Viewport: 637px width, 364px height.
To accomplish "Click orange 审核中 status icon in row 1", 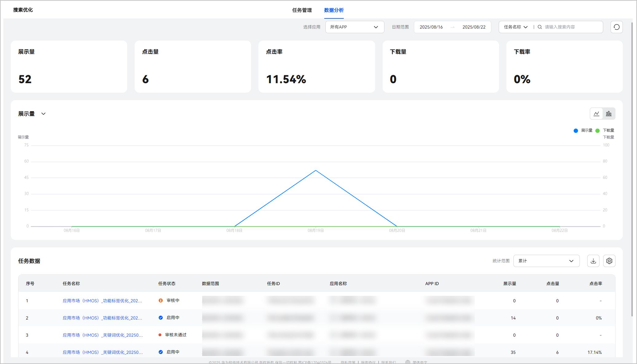I will [160, 300].
